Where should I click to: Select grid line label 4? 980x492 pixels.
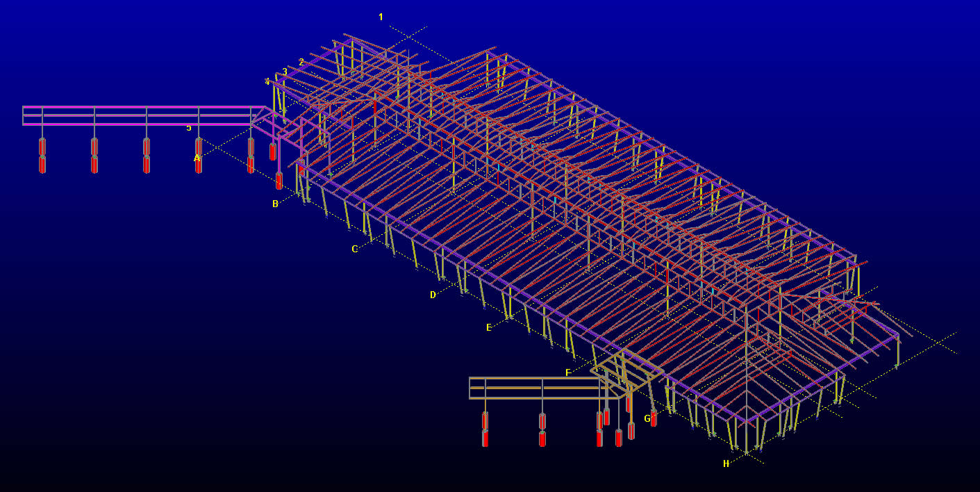tap(267, 81)
